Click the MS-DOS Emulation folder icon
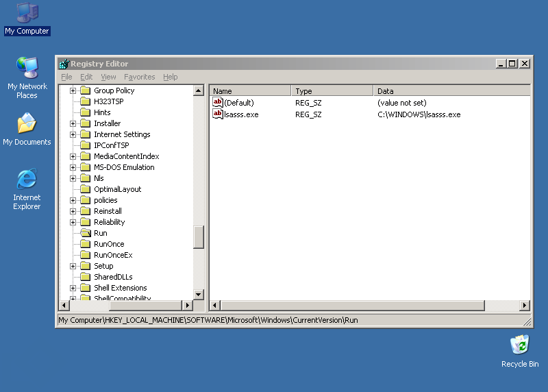 [85, 167]
